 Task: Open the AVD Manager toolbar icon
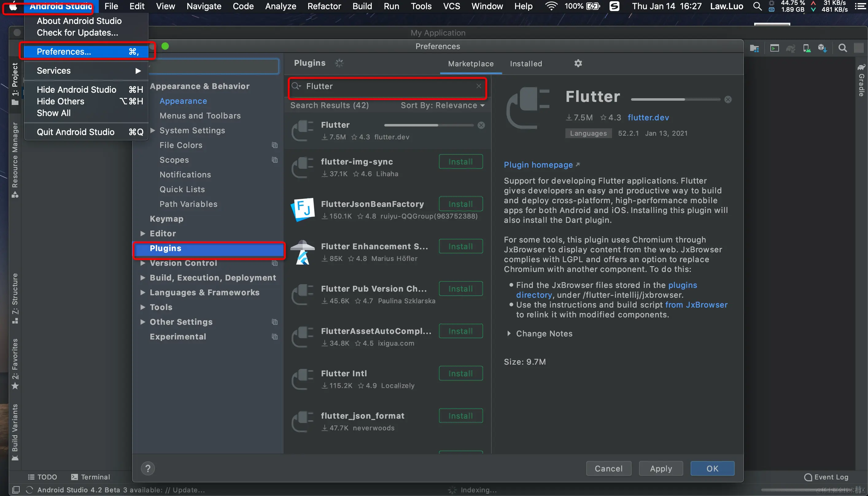point(806,48)
